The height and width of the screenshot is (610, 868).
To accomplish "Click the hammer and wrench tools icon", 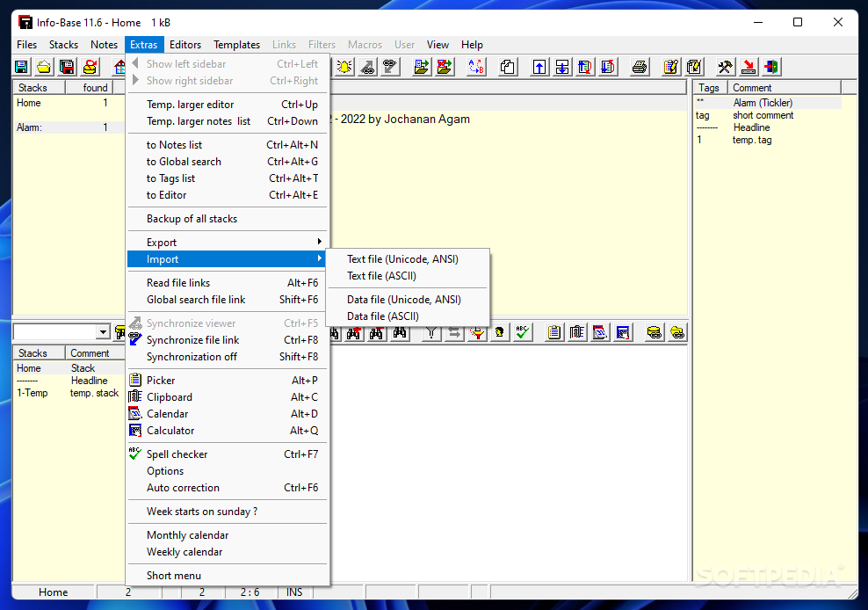I will pos(725,67).
